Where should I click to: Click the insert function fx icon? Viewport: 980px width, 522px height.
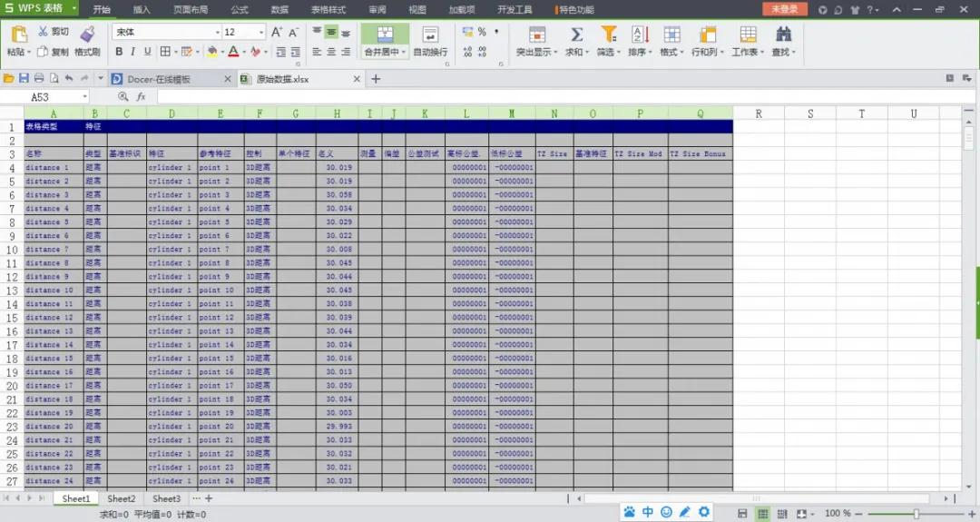142,96
